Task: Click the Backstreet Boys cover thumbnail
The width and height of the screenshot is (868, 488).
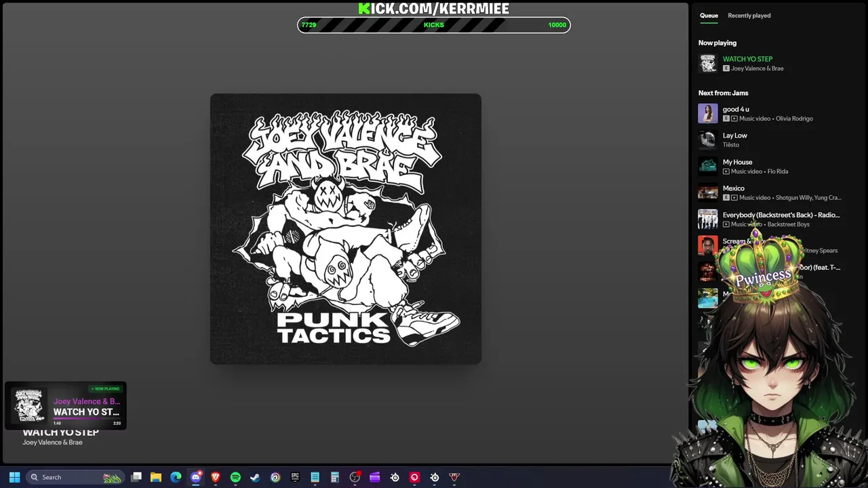Action: click(708, 219)
